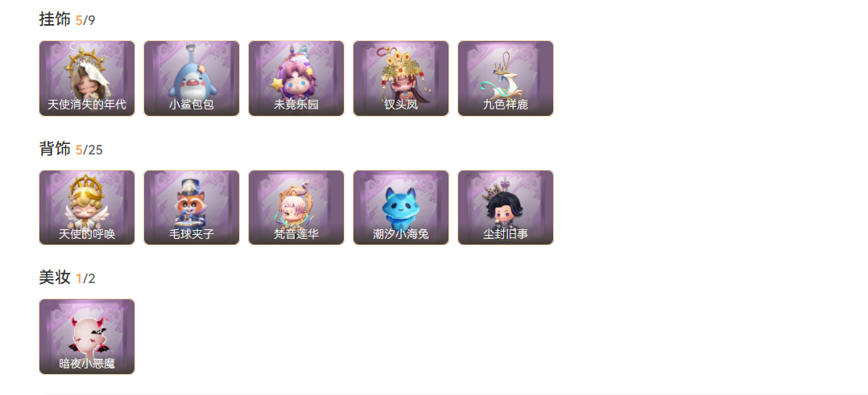Click the 5/9 pendant count
The height and width of the screenshot is (395, 868).
click(x=85, y=20)
